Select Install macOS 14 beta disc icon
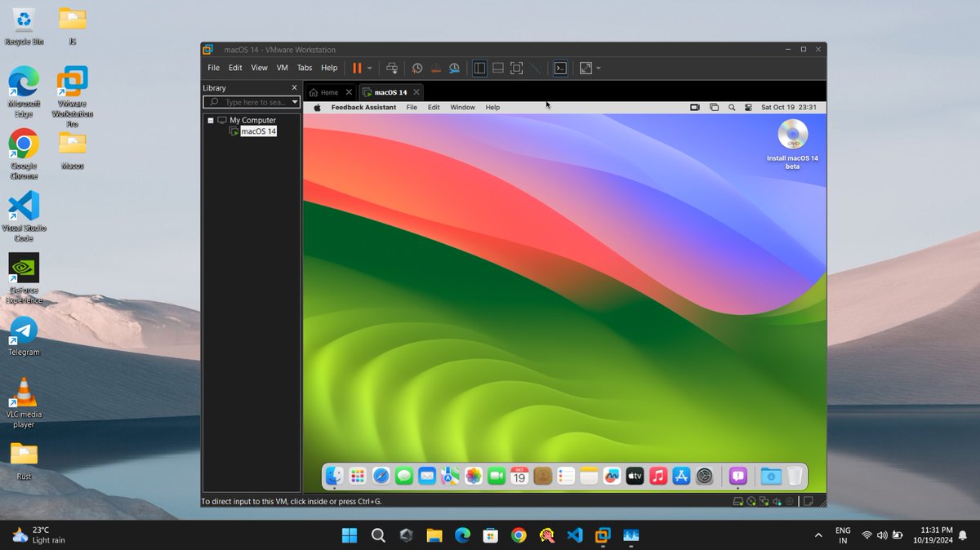The image size is (980, 550). point(792,134)
